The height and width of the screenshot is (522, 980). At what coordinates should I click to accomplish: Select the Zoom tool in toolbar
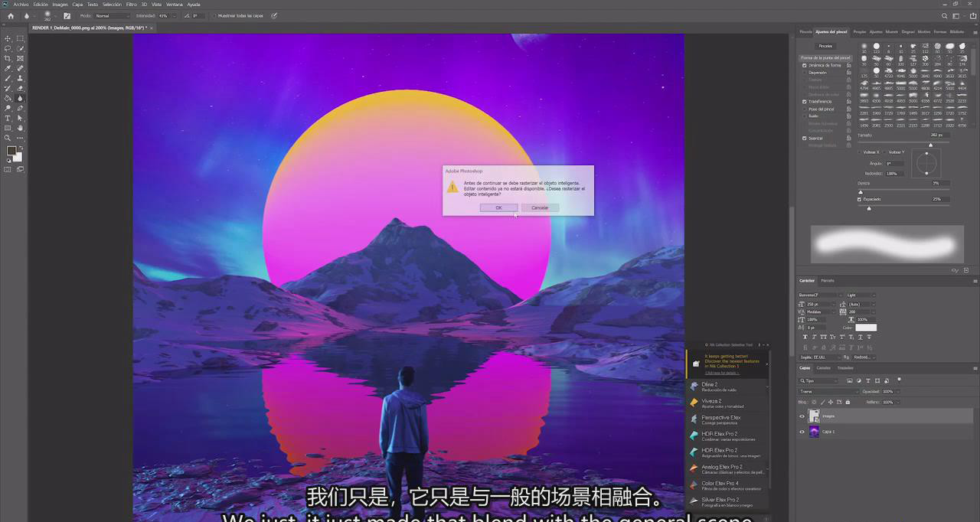point(8,138)
